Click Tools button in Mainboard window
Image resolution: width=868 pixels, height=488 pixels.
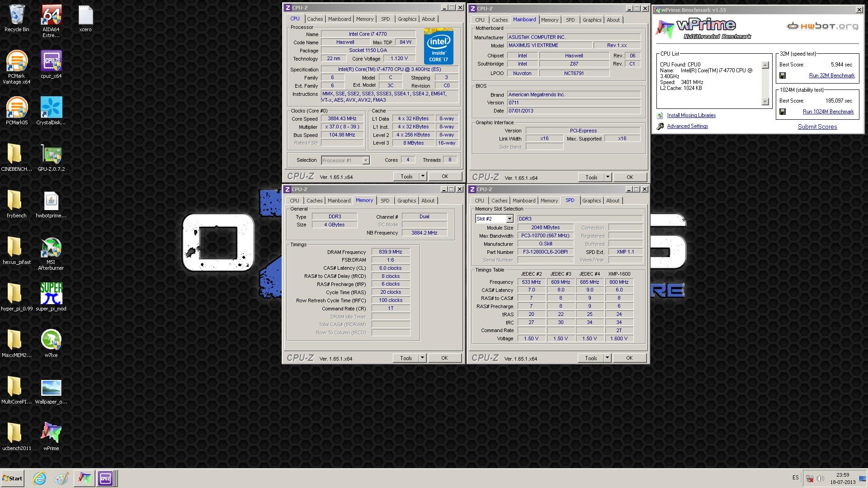[591, 177]
